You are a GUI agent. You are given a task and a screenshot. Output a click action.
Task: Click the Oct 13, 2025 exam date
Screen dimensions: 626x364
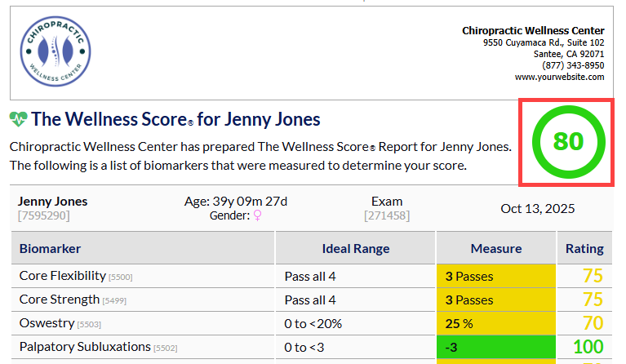coord(537,208)
